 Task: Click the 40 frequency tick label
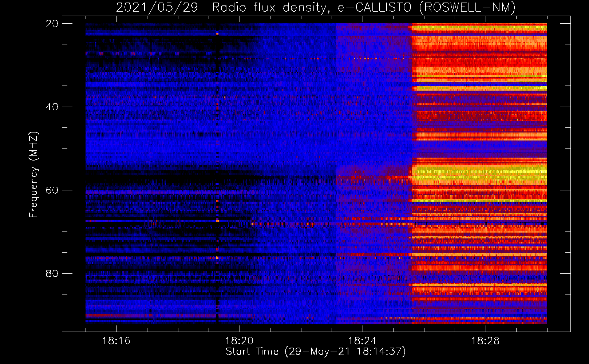pyautogui.click(x=52, y=107)
